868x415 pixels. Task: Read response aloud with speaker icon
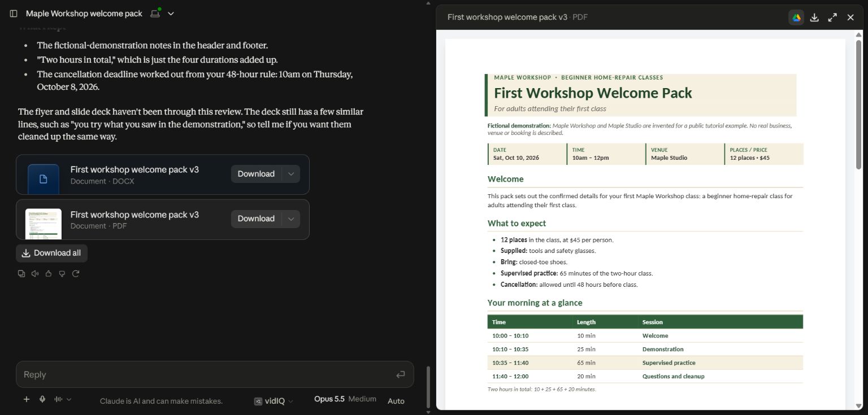(35, 273)
